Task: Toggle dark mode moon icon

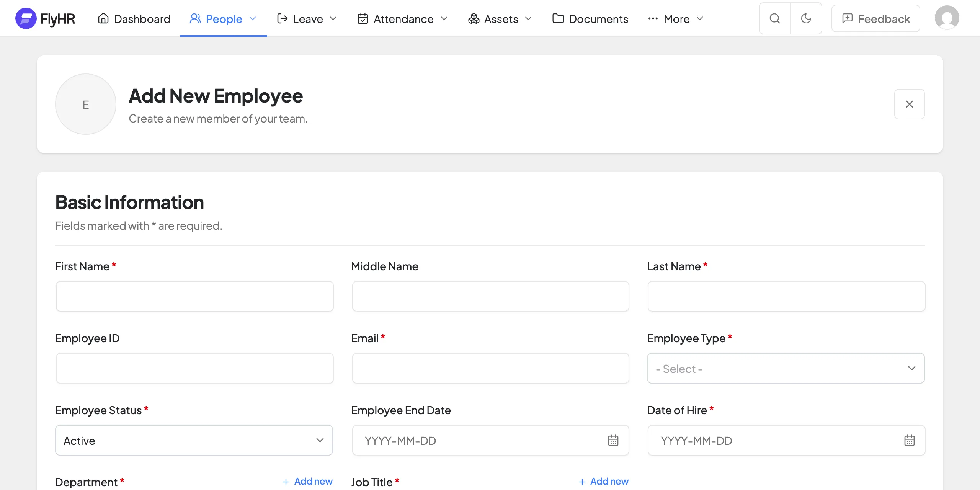Action: 806,18
